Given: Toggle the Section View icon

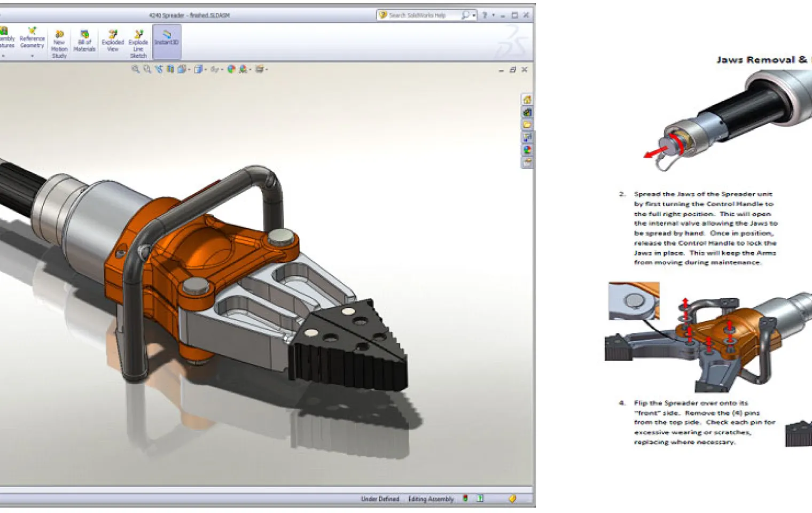Looking at the screenshot, I should (170, 69).
